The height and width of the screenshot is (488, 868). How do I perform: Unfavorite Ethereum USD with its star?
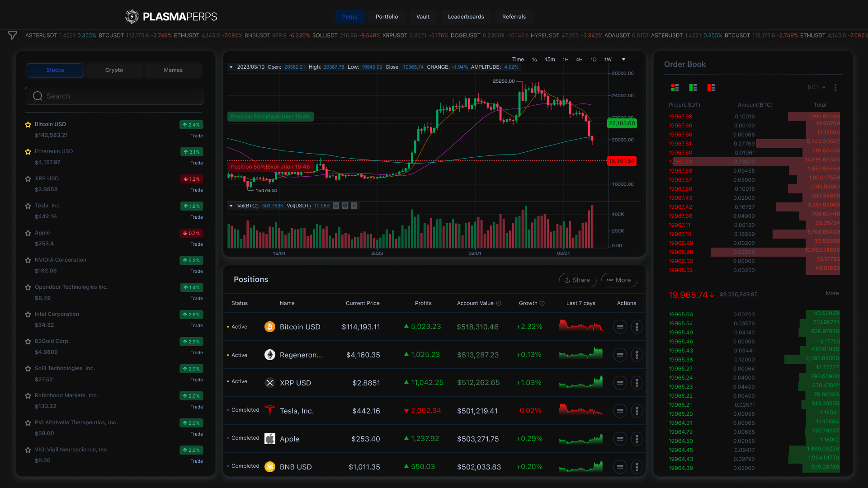tap(28, 152)
